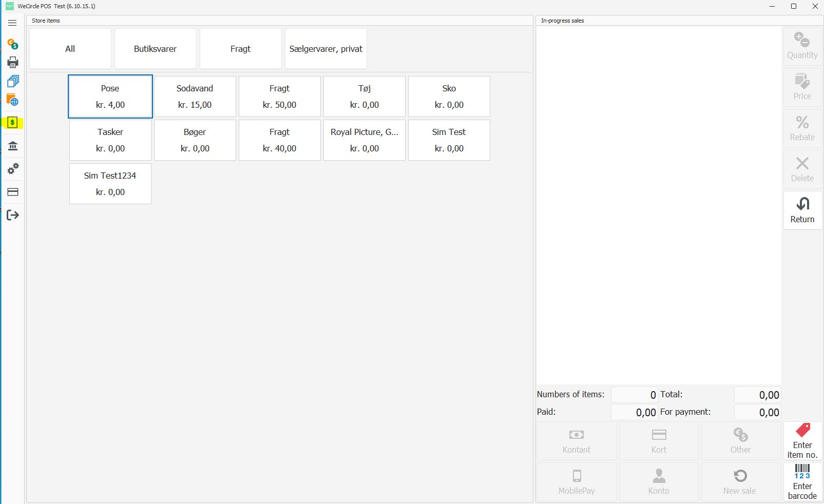Start a New sale
The image size is (824, 504).
[741, 482]
